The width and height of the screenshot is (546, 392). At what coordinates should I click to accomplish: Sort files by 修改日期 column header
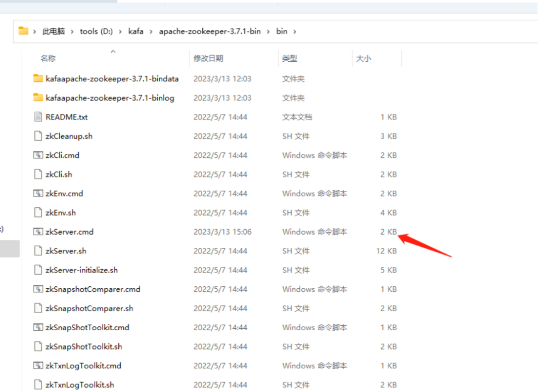pos(208,59)
